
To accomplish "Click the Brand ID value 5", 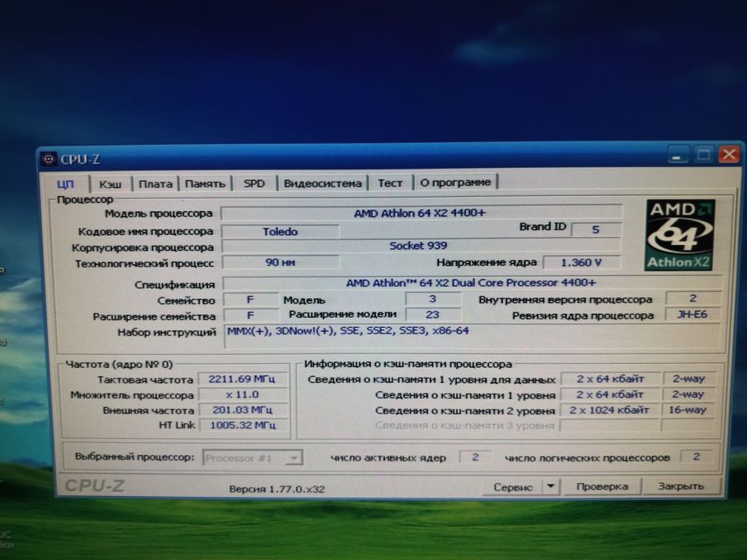I will [x=596, y=230].
